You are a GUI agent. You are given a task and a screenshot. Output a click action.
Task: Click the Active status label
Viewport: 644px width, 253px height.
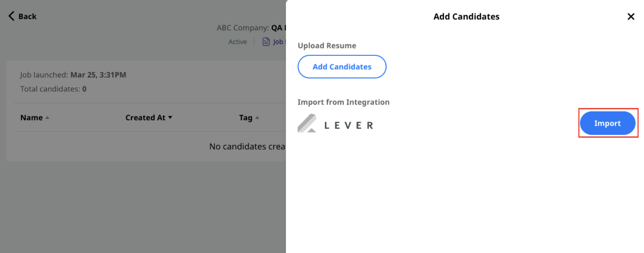pos(238,42)
